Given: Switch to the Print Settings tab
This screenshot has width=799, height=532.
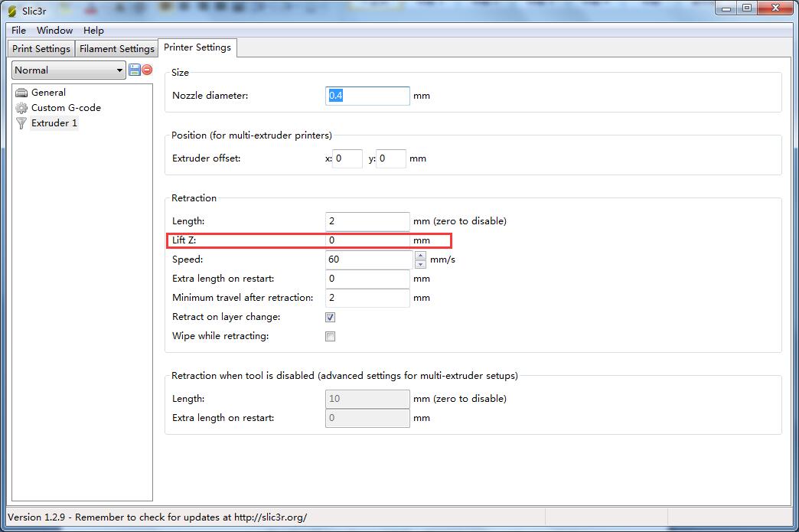Looking at the screenshot, I should pos(41,49).
